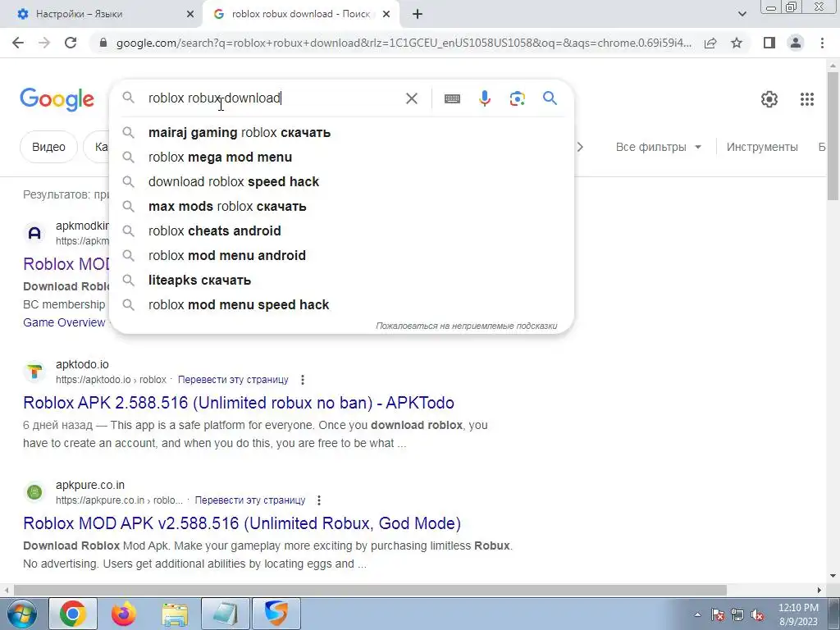The width and height of the screenshot is (840, 630).
Task: Show hidden system tray icons
Action: click(x=697, y=614)
